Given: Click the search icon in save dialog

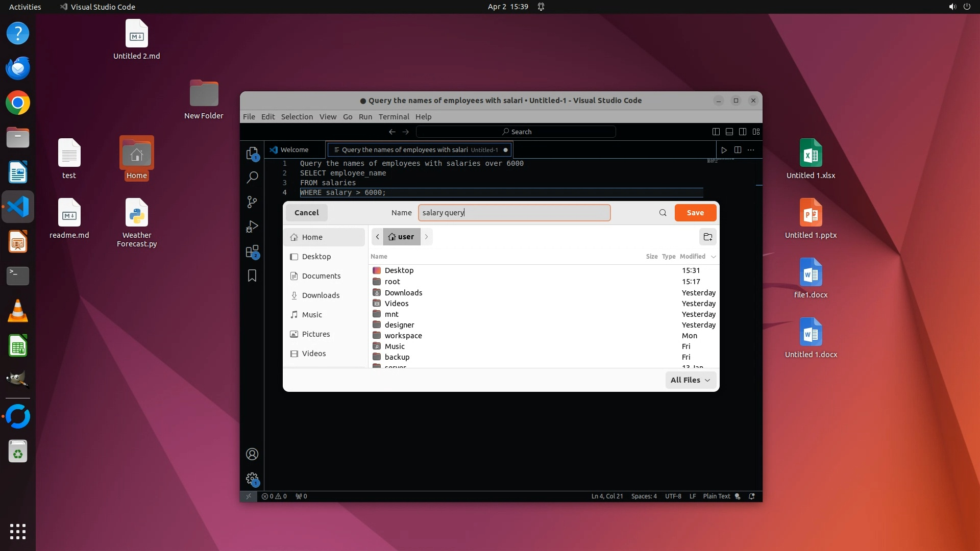Looking at the screenshot, I should tap(663, 213).
